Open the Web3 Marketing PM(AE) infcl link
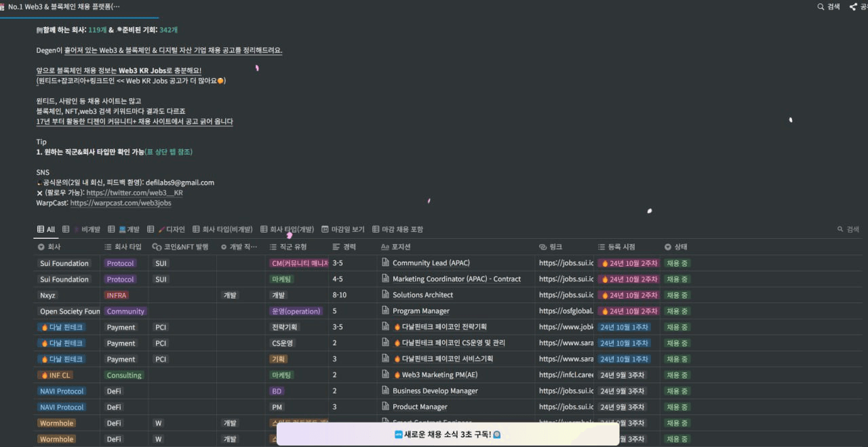868x447 pixels. click(x=566, y=375)
